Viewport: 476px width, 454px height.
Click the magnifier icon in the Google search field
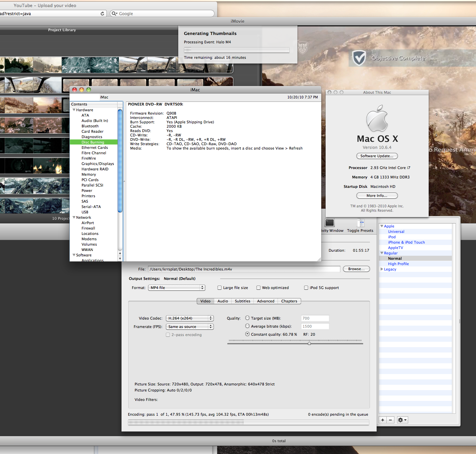pyautogui.click(x=114, y=13)
